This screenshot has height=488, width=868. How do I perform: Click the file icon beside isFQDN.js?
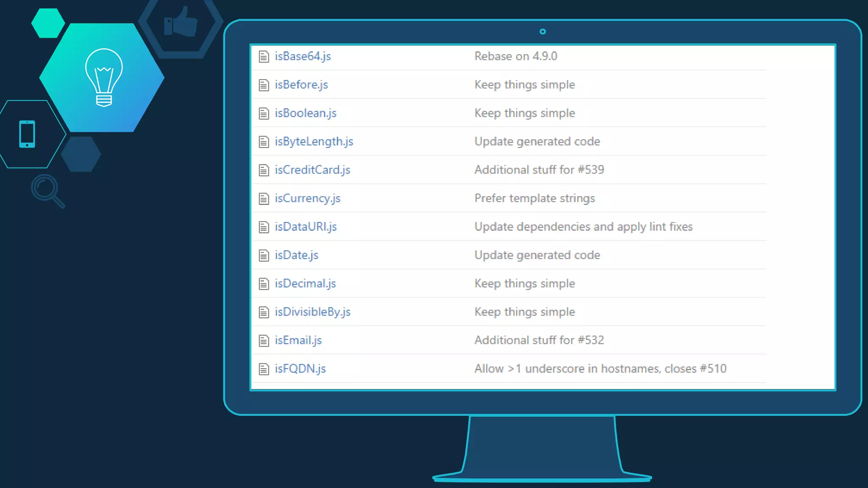tap(264, 369)
